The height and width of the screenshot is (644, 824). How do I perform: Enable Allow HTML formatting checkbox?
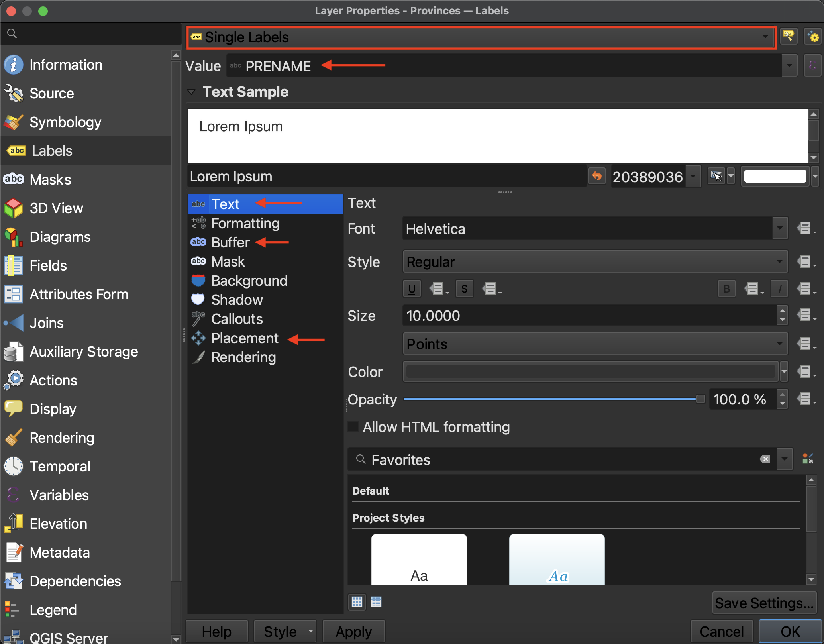pos(353,427)
